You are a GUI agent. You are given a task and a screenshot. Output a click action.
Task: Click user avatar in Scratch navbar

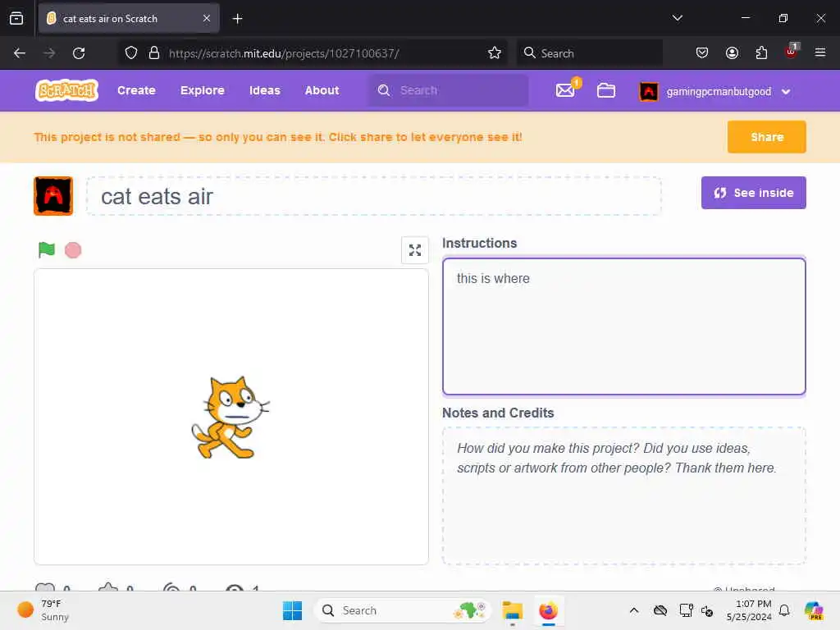649,92
